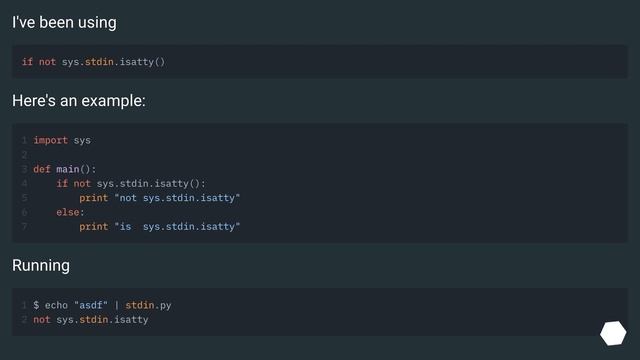Click the 'import' keyword in the code

pyautogui.click(x=51, y=140)
